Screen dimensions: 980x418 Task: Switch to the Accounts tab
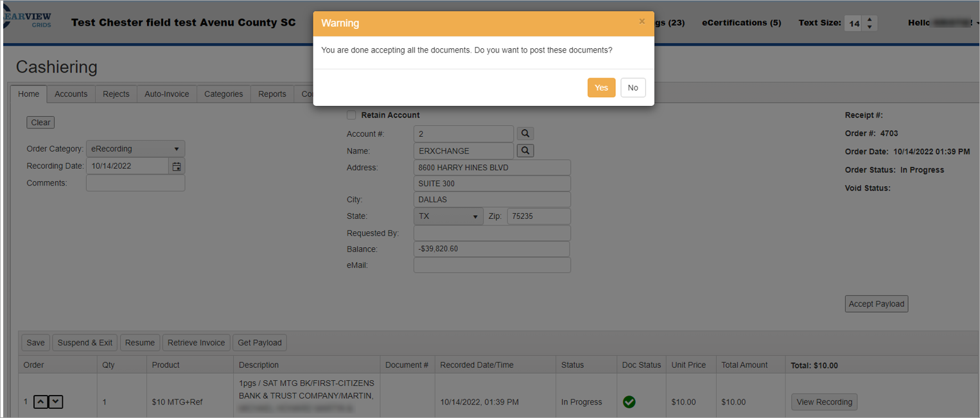point(71,94)
